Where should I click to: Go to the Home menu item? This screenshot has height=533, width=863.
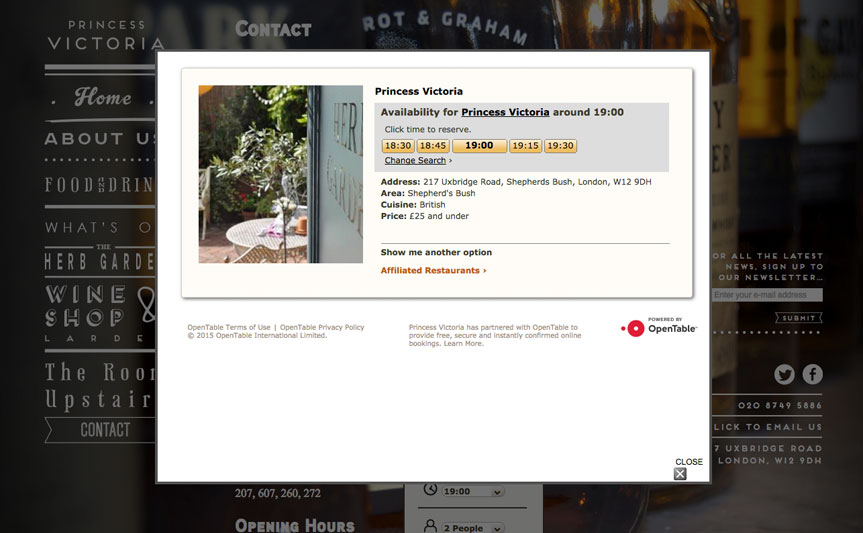click(103, 97)
